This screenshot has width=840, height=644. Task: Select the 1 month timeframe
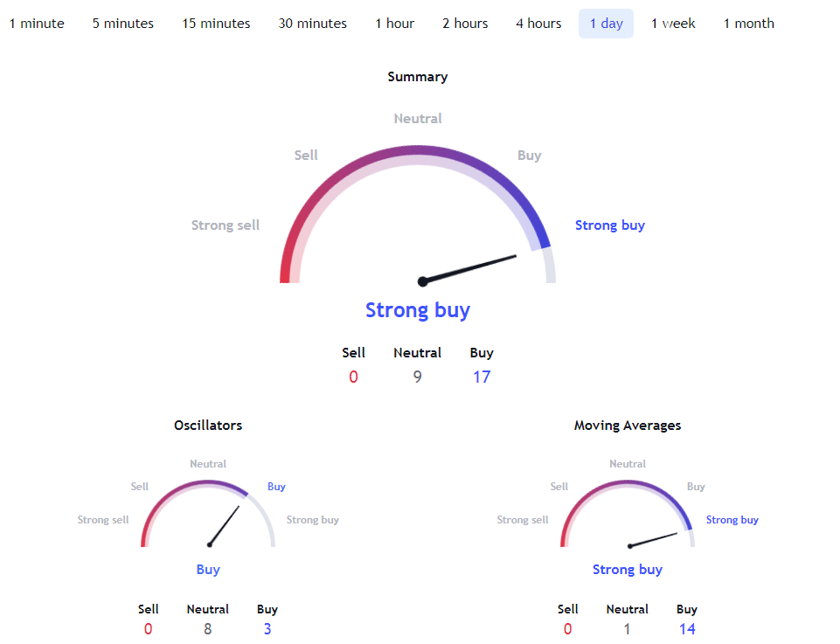point(749,24)
